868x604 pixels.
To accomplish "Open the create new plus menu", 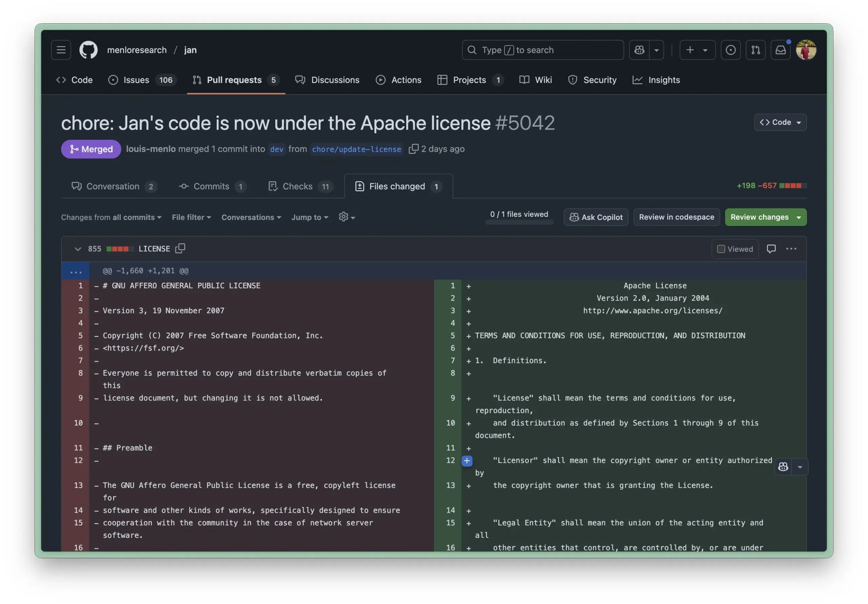I will [697, 50].
